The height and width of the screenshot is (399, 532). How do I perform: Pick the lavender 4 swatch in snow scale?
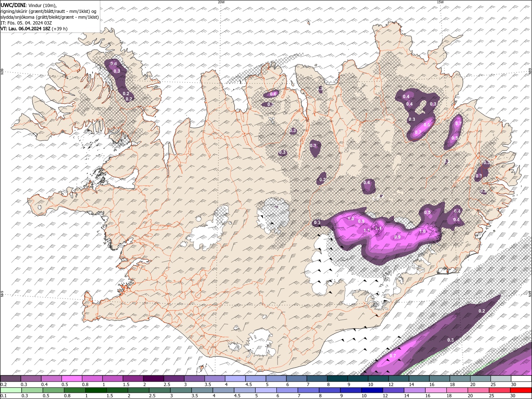pos(235,379)
